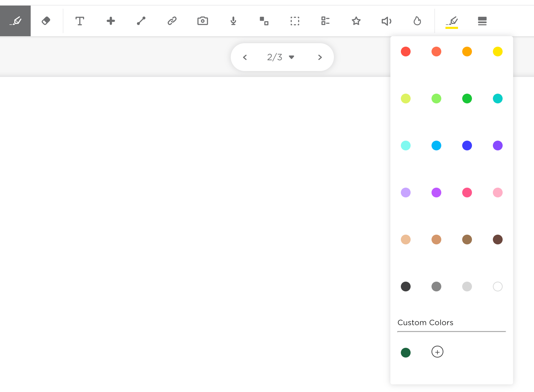Open the page selector dropdown
This screenshot has height=392, width=534.
(292, 57)
